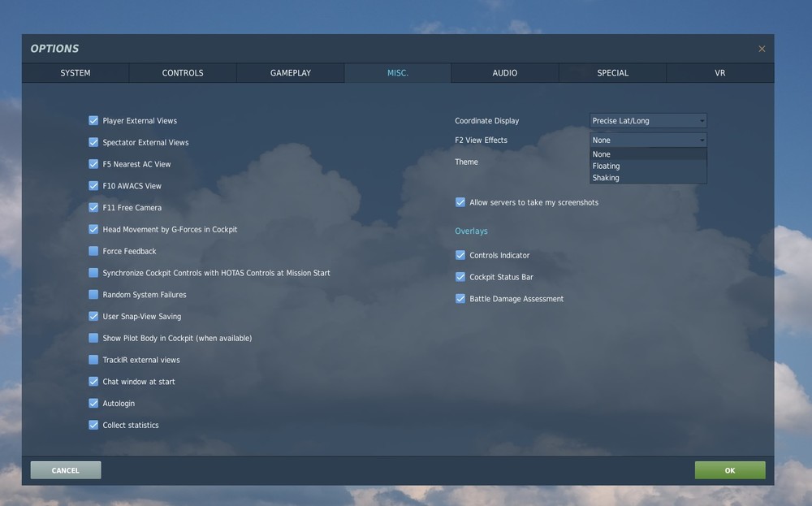
Task: Close the Options dialog with the X
Action: click(762, 49)
